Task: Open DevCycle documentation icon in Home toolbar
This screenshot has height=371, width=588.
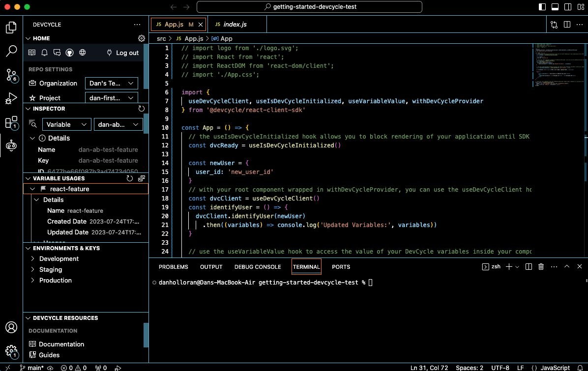Action: (32, 53)
